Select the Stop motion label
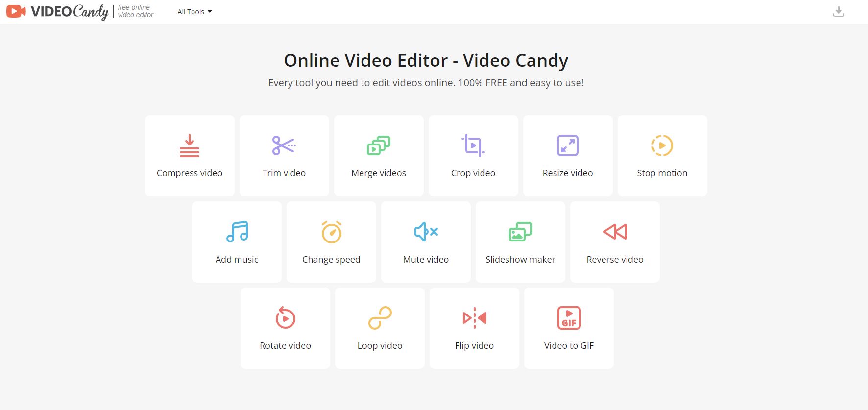 tap(662, 173)
